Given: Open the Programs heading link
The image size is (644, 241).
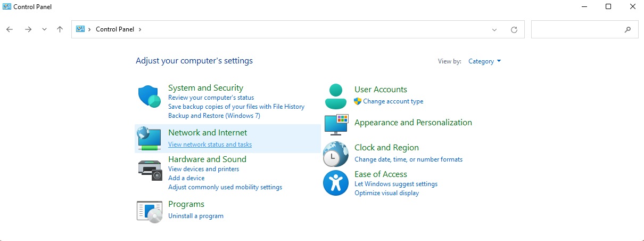Looking at the screenshot, I should [x=186, y=204].
